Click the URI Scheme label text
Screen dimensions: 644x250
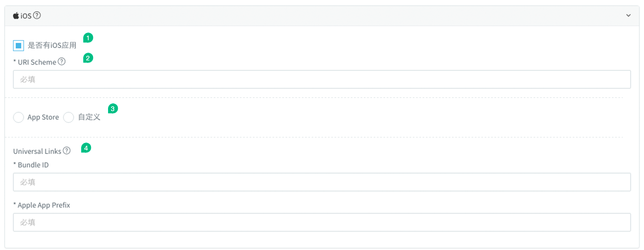[x=37, y=62]
